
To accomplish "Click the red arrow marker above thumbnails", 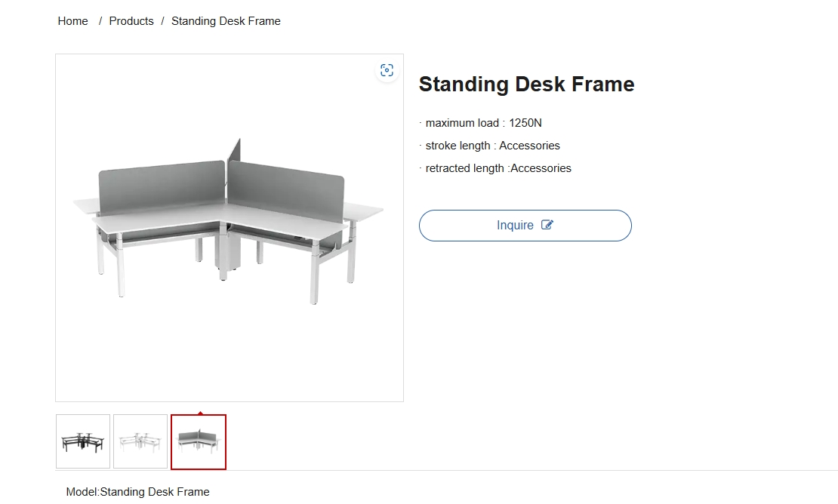I will pyautogui.click(x=199, y=413).
